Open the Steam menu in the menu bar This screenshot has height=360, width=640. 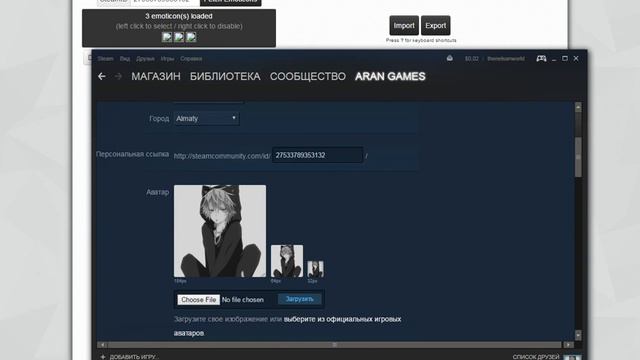105,59
